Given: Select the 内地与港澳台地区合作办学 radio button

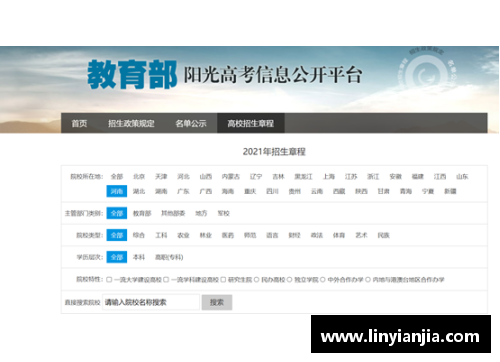Looking at the screenshot, I should 368,280.
